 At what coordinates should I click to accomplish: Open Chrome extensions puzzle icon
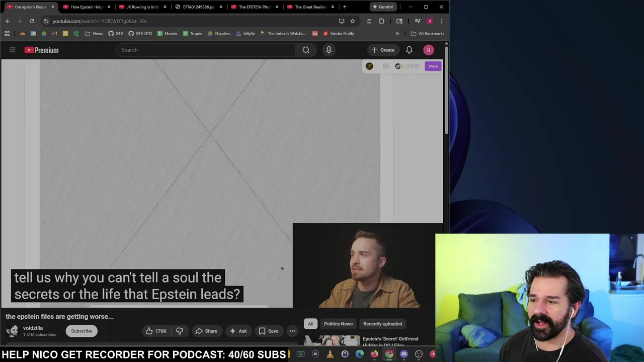pos(381,21)
